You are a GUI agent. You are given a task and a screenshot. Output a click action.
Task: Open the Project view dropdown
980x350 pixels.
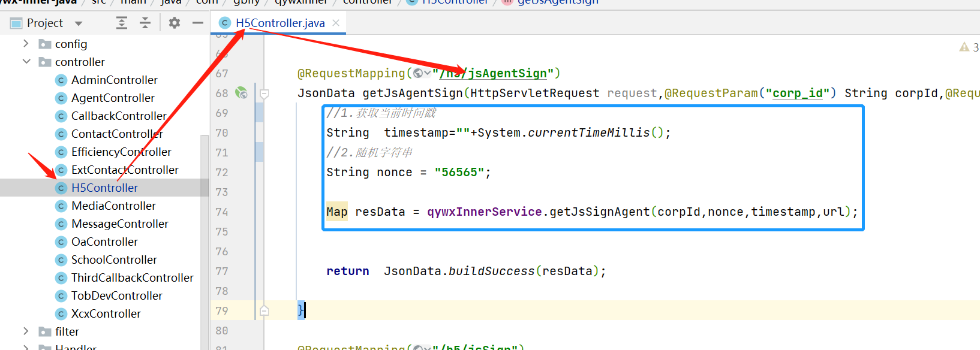tap(79, 23)
